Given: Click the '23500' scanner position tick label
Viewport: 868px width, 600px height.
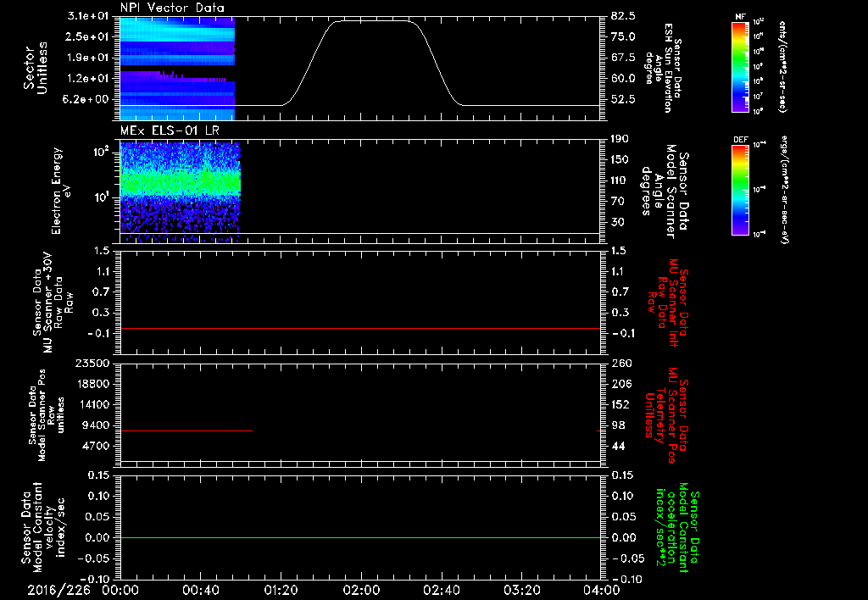Looking at the screenshot, I should (92, 364).
